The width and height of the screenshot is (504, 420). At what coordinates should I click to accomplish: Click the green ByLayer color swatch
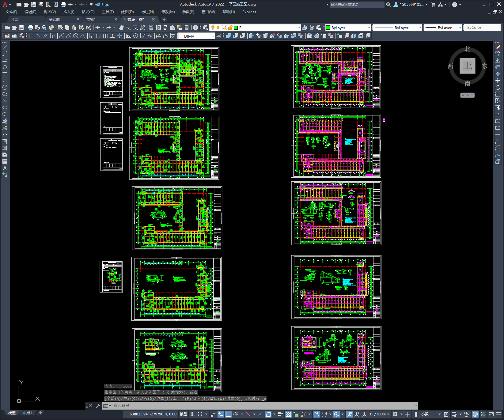click(328, 28)
